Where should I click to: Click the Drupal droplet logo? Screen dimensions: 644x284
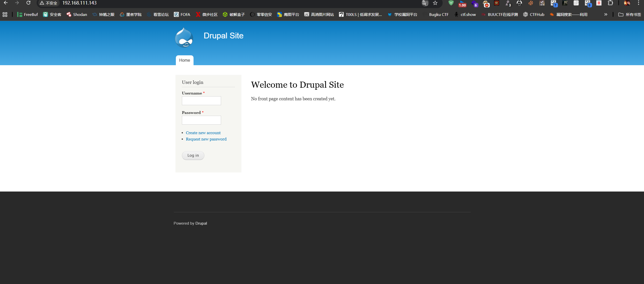pyautogui.click(x=184, y=37)
